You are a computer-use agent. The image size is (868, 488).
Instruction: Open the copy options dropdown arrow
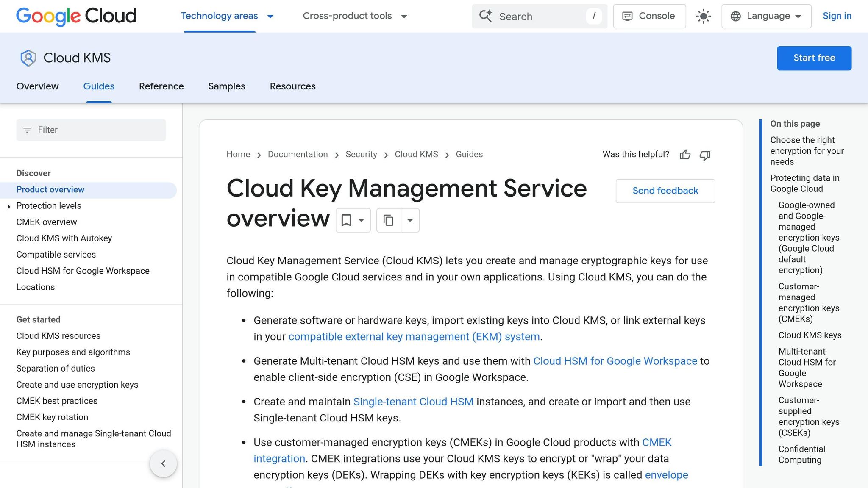tap(410, 220)
